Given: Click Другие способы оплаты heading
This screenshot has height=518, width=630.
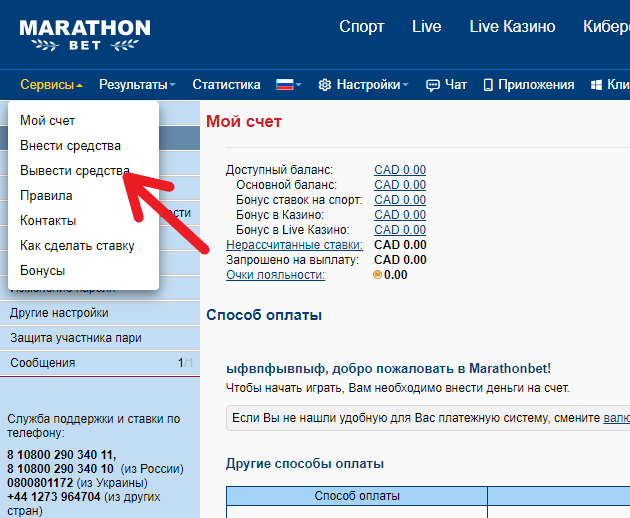Looking at the screenshot, I should pyautogui.click(x=305, y=463).
